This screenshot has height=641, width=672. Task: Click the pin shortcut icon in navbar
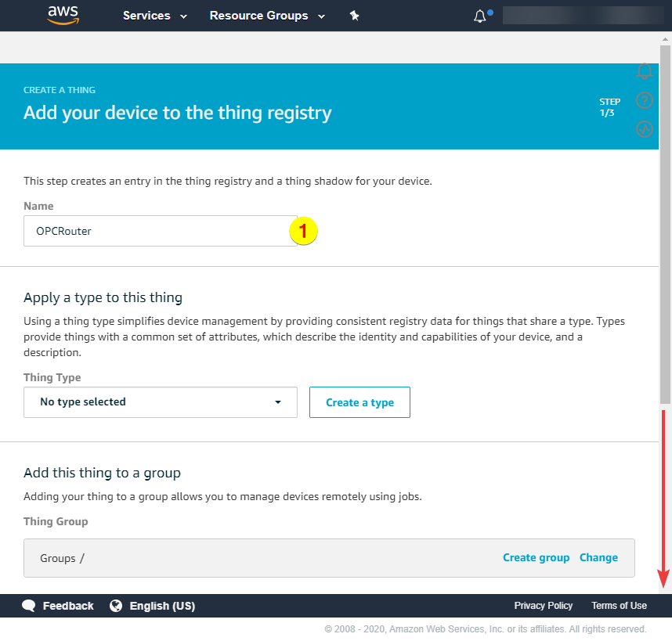point(354,16)
